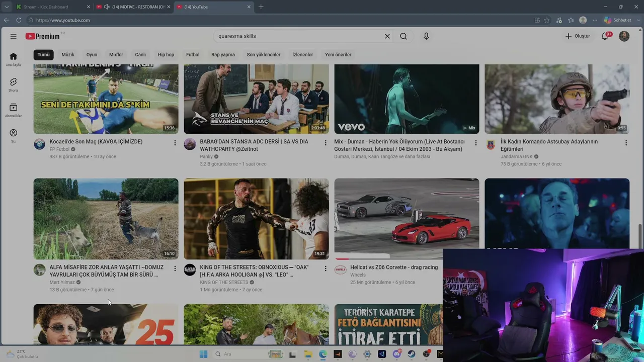Open more options for BABAG'DAN STANS'A video
Screen dimensions: 644x362
[326, 143]
